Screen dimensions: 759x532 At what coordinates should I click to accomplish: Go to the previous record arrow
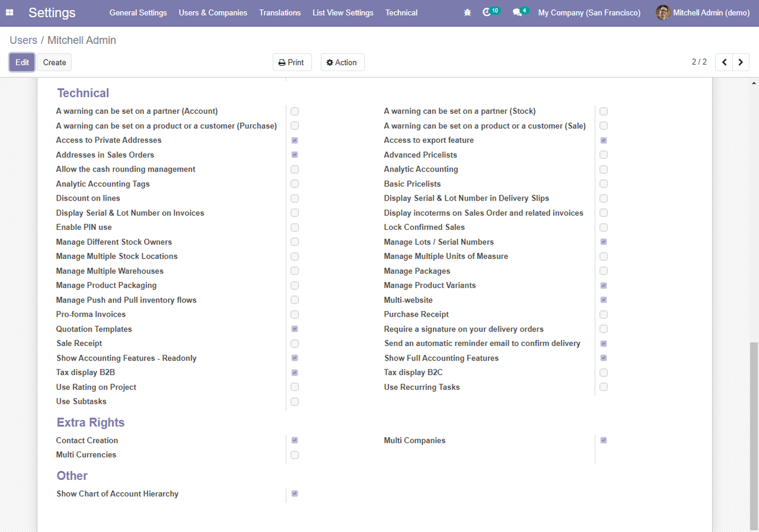(724, 62)
